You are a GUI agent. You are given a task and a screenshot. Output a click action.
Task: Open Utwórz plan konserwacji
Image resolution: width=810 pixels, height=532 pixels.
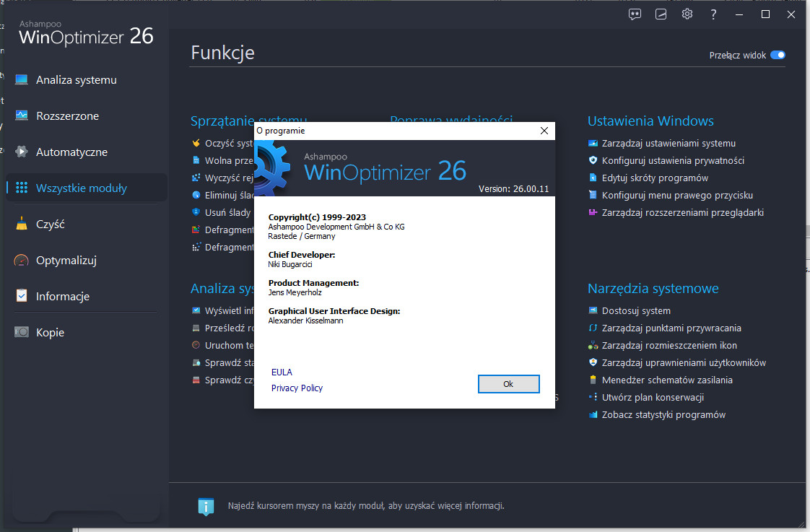[653, 397]
